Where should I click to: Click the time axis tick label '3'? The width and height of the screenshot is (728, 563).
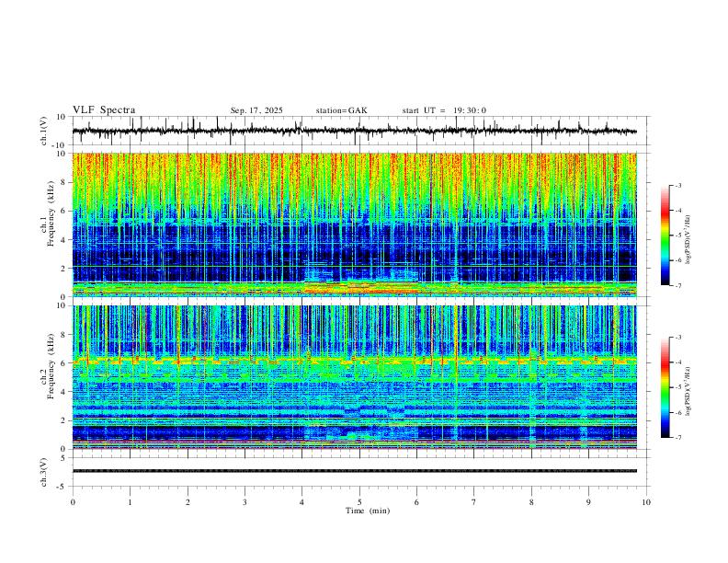pos(245,502)
